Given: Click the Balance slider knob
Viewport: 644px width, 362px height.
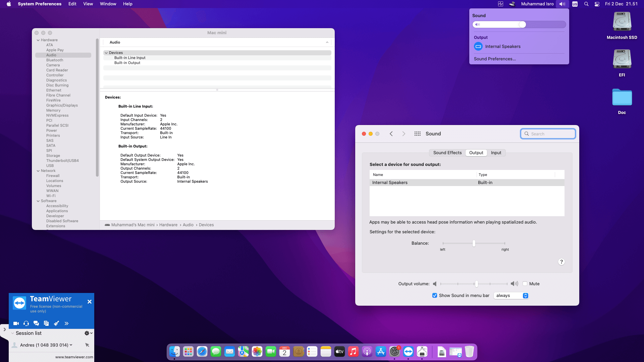Looking at the screenshot, I should point(474,243).
